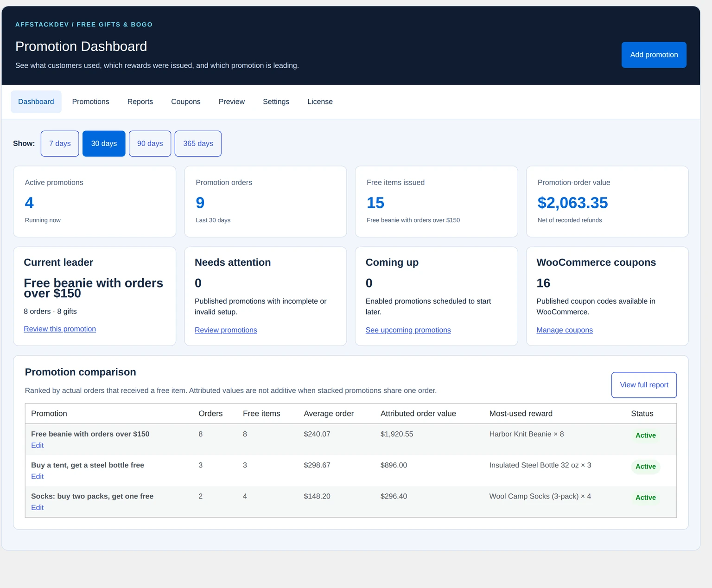Show data for 7 days

60,144
